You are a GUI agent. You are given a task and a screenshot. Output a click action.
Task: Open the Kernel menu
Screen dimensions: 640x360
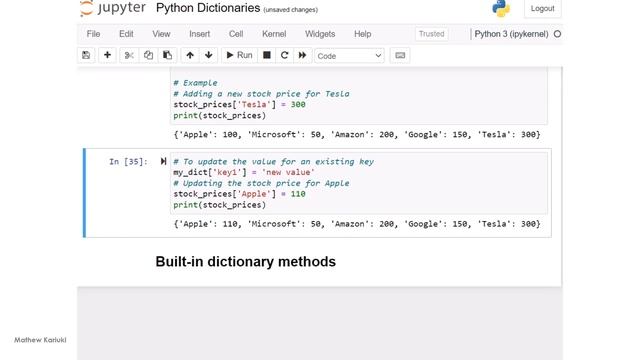click(x=274, y=34)
